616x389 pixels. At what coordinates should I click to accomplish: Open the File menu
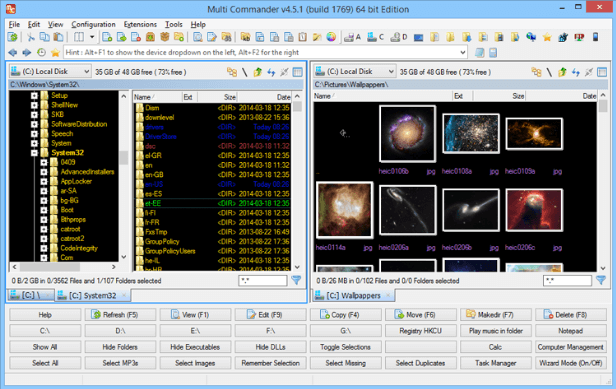(14, 24)
